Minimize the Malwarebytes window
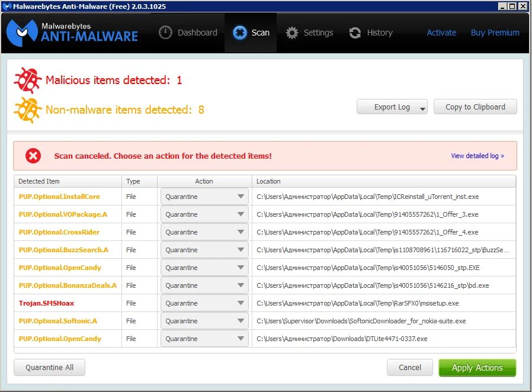Viewport: 532px width, 392px height. pyautogui.click(x=502, y=6)
